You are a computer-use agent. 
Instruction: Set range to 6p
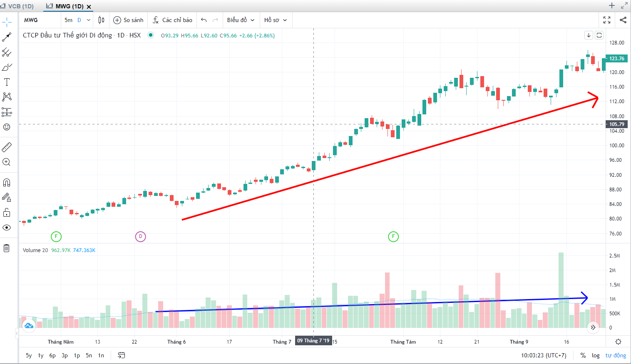coord(52,355)
